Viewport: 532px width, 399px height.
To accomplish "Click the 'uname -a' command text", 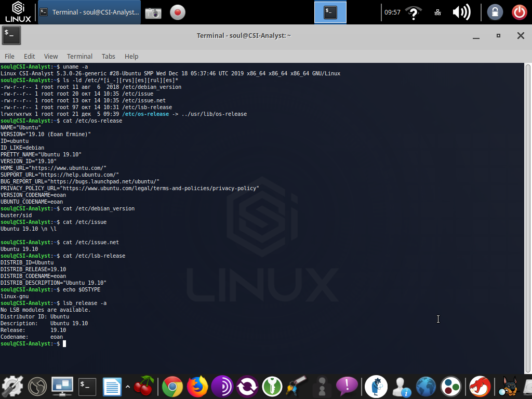I will pyautogui.click(x=75, y=66).
